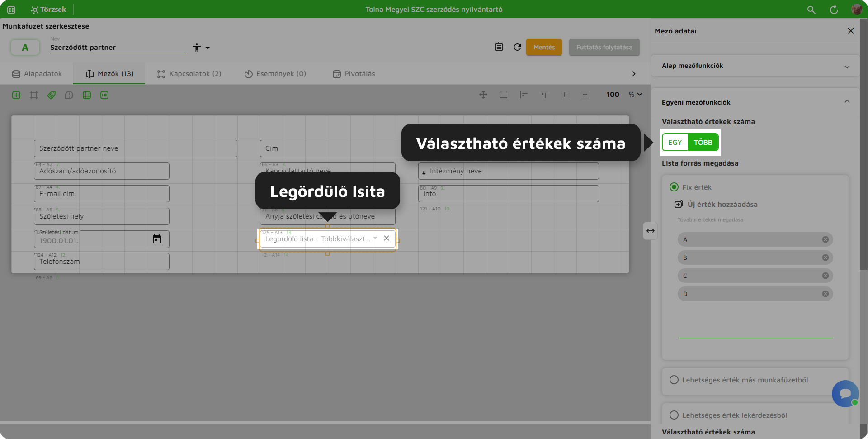Expand Alap mezőfunkciók section
The height and width of the screenshot is (439, 868).
[x=755, y=66]
